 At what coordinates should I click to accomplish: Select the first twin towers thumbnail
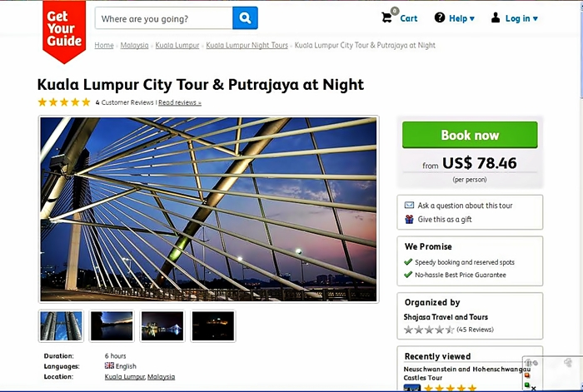[x=62, y=326]
